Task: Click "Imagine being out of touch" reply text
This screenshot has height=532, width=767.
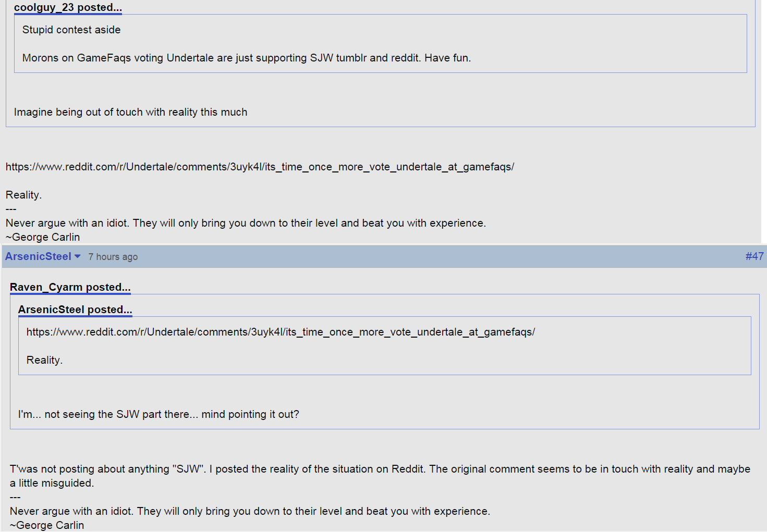Action: pos(130,112)
